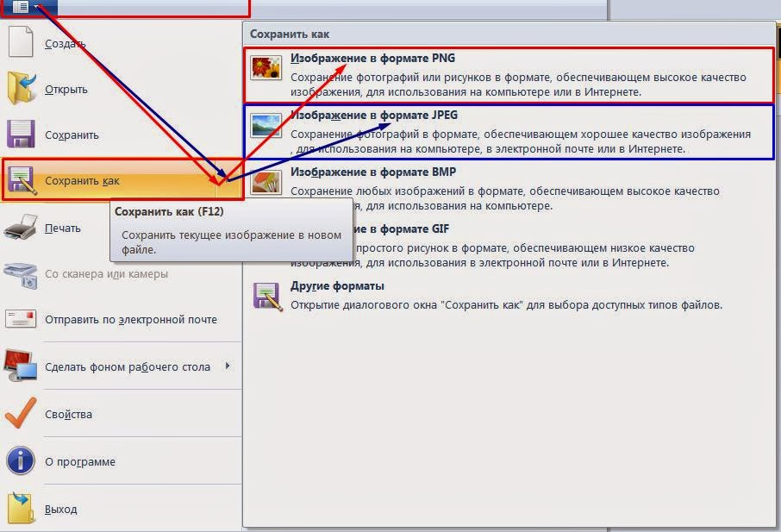
Task: Click the JPEG description mentioning электронной почте
Action: coord(521,141)
